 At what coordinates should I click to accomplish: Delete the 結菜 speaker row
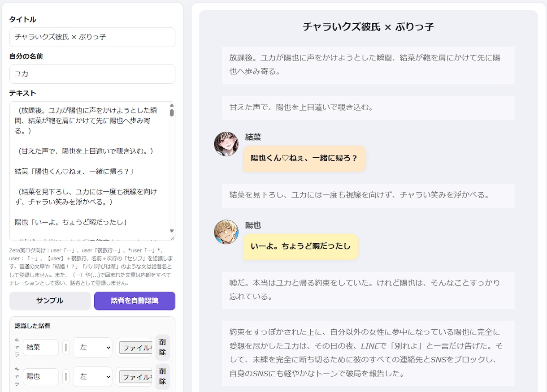click(162, 347)
